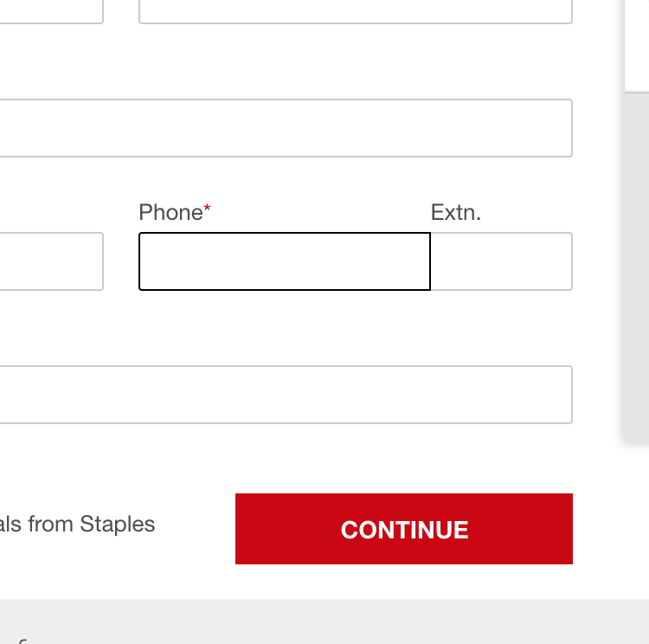Click the Extn. label text
The height and width of the screenshot is (644, 649).
pyautogui.click(x=455, y=212)
